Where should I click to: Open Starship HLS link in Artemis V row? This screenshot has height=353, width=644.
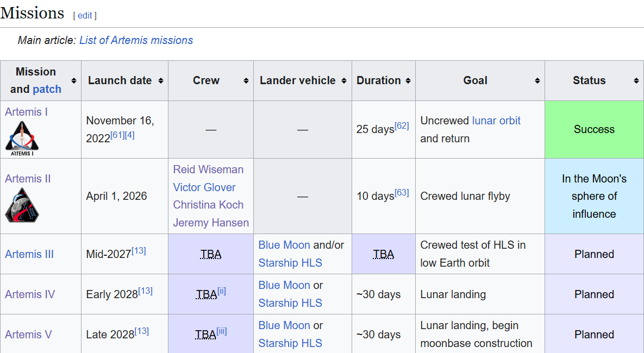tap(290, 343)
